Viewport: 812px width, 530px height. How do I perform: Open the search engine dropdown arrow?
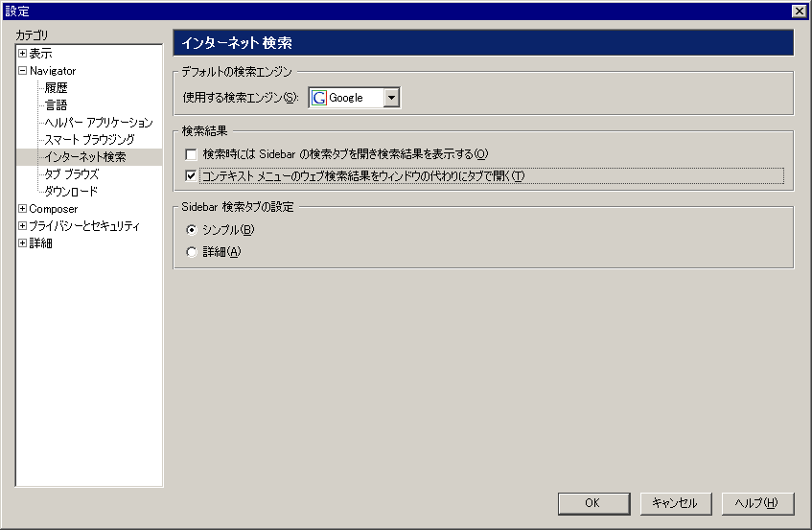coord(391,98)
